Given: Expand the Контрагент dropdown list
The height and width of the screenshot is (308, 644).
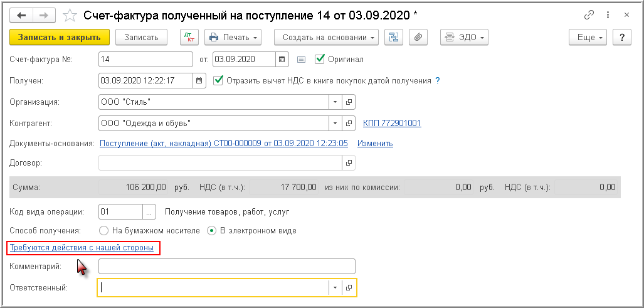Looking at the screenshot, I should (x=335, y=123).
